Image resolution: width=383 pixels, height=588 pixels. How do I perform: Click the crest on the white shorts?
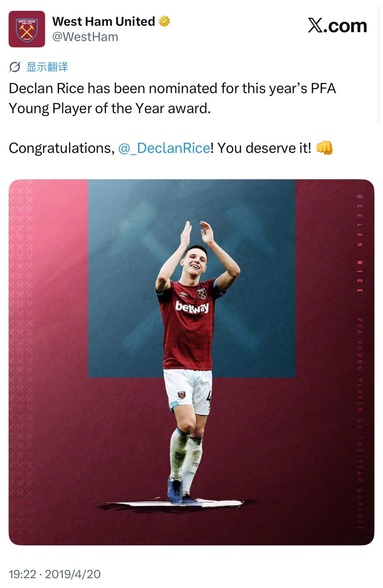click(181, 395)
